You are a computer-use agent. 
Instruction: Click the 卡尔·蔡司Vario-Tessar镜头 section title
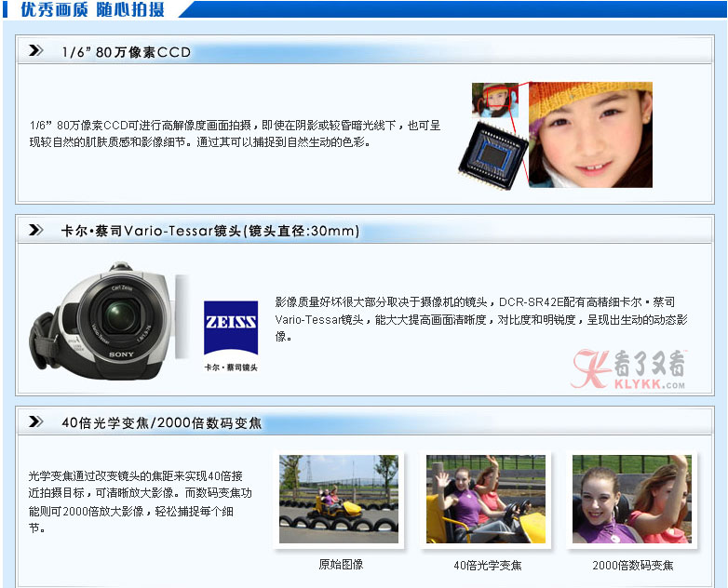(210, 231)
